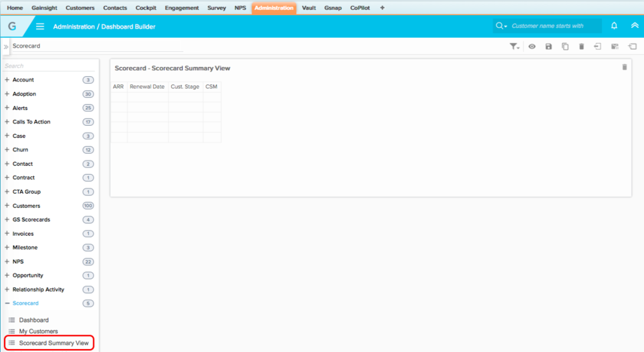Expand the Invoices folder

(x=7, y=234)
